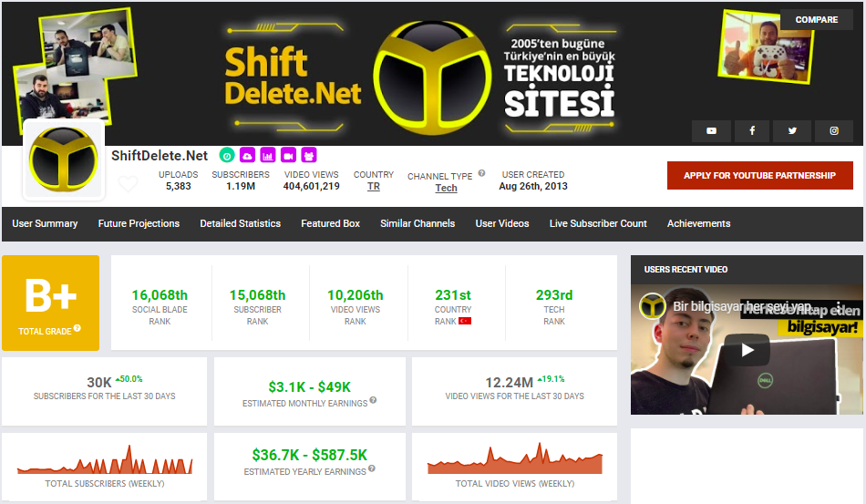Open the Future Projections tab
This screenshot has height=504, width=866.
tap(139, 223)
